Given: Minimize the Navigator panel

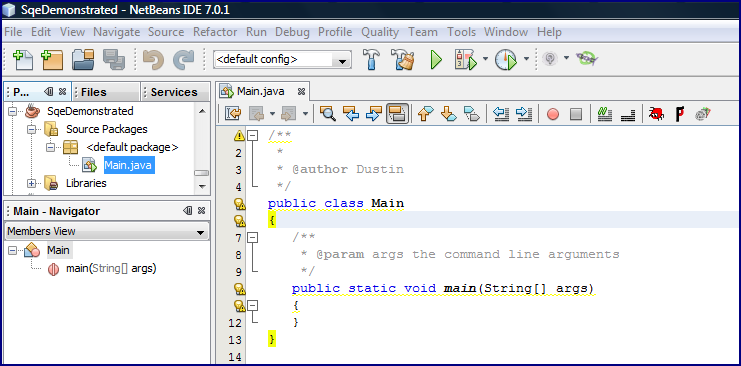Looking at the screenshot, I should point(188,211).
